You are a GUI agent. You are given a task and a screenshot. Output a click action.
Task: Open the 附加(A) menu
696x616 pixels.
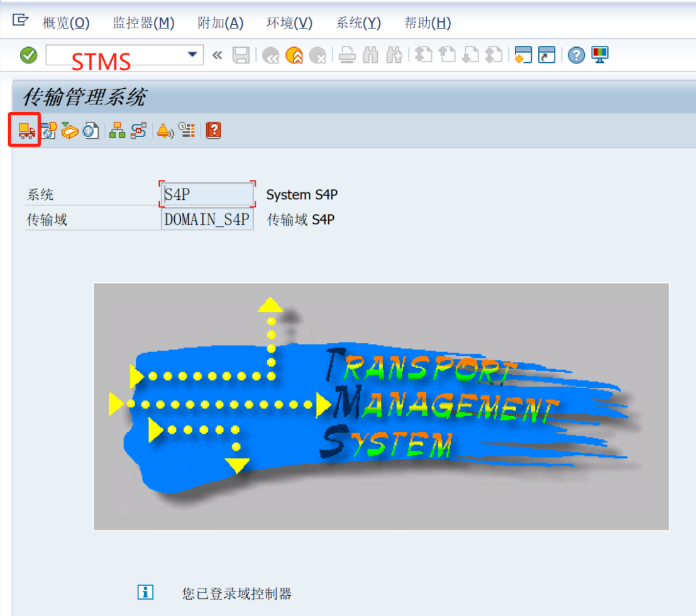pyautogui.click(x=221, y=23)
